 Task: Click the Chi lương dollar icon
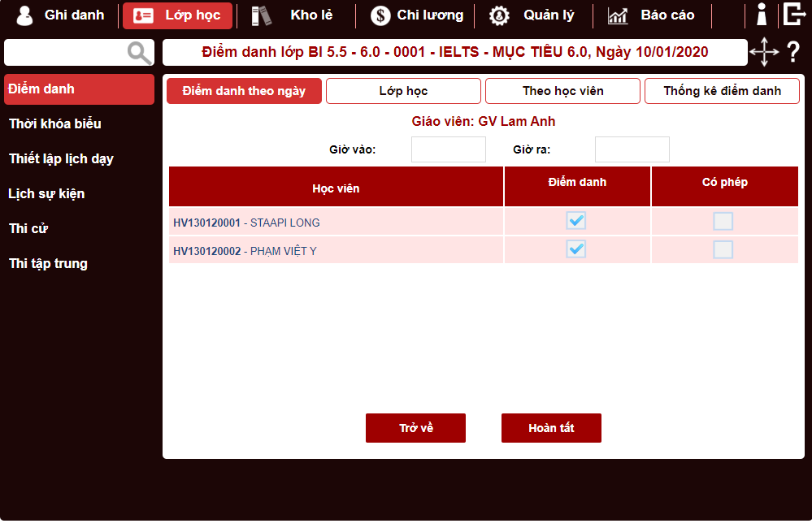tap(379, 15)
